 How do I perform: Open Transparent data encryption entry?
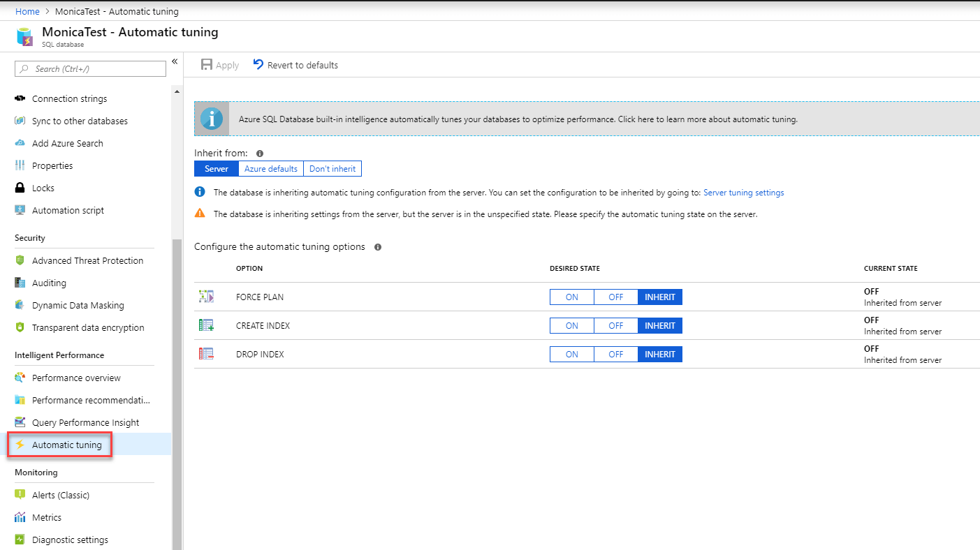pos(88,327)
